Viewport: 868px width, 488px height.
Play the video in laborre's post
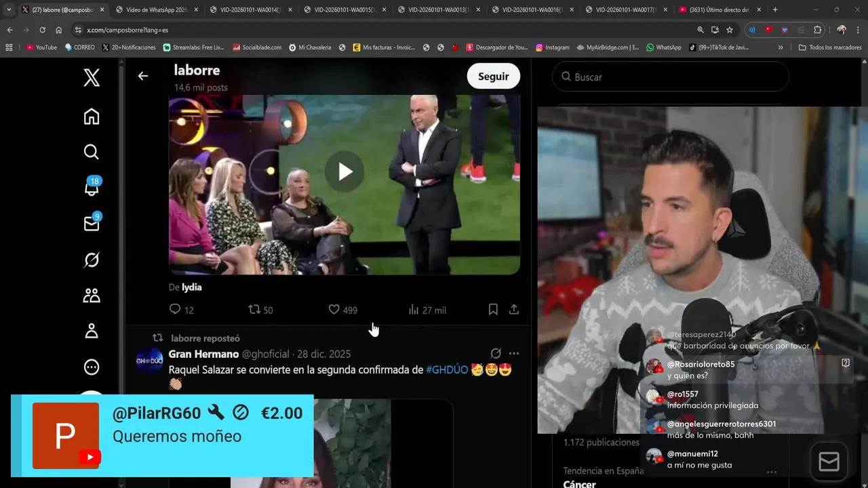point(344,171)
